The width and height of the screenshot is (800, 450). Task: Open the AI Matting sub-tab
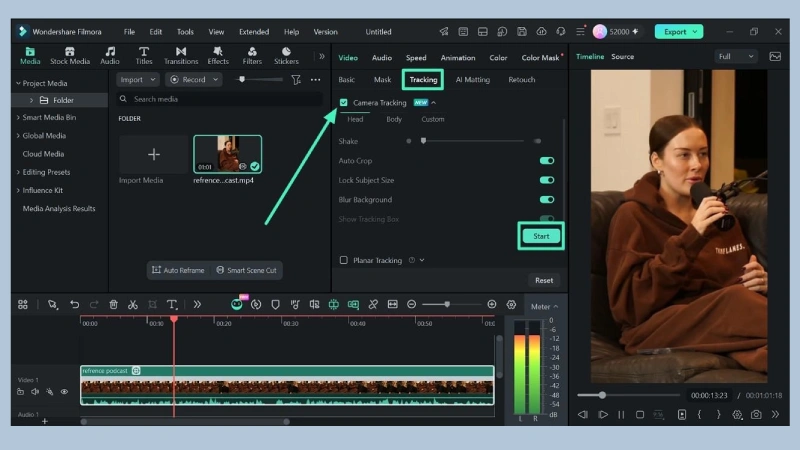pos(472,80)
